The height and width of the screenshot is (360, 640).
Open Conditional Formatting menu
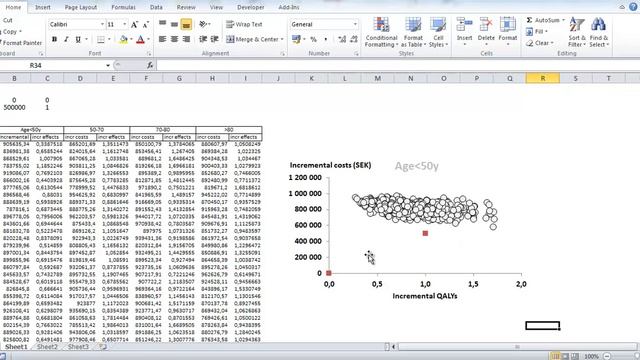pyautogui.click(x=381, y=32)
